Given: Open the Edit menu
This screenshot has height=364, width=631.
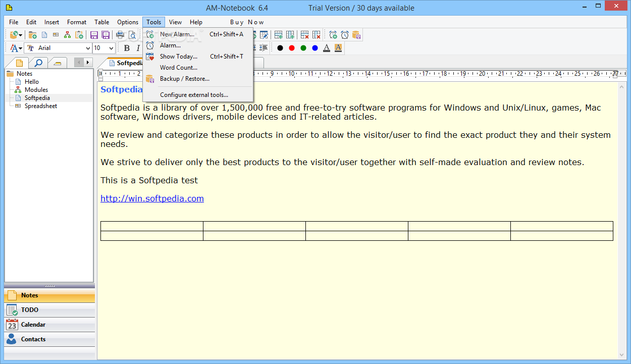Looking at the screenshot, I should 31,22.
